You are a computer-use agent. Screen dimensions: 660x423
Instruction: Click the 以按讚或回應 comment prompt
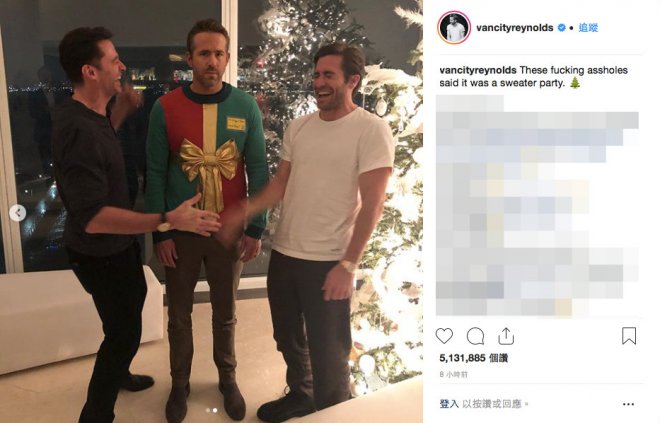(492, 404)
